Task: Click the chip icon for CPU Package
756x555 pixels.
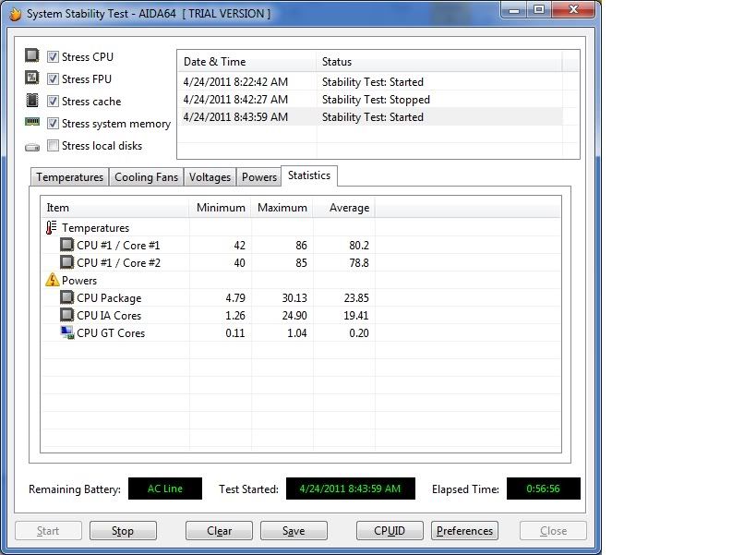Action: click(67, 297)
